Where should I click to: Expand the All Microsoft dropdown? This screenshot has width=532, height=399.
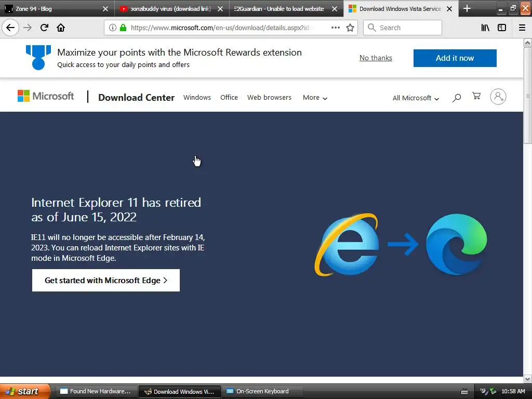pos(416,98)
